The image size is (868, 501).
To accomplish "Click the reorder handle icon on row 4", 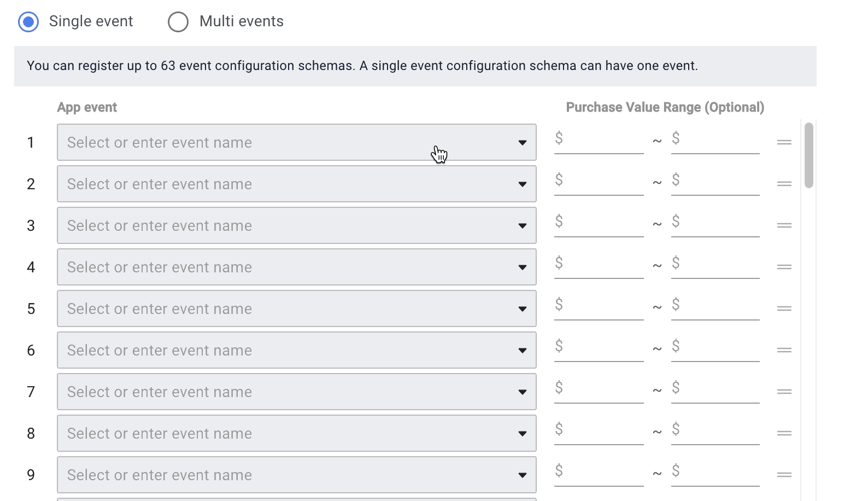I will [784, 267].
